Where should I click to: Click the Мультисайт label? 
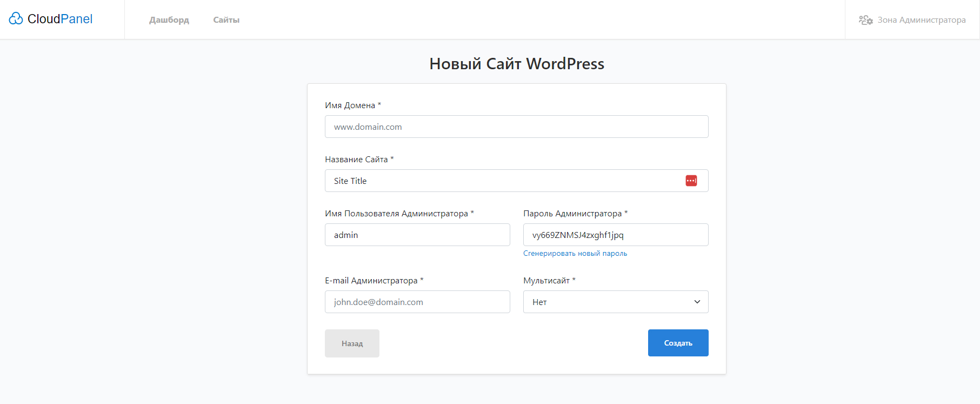click(549, 281)
